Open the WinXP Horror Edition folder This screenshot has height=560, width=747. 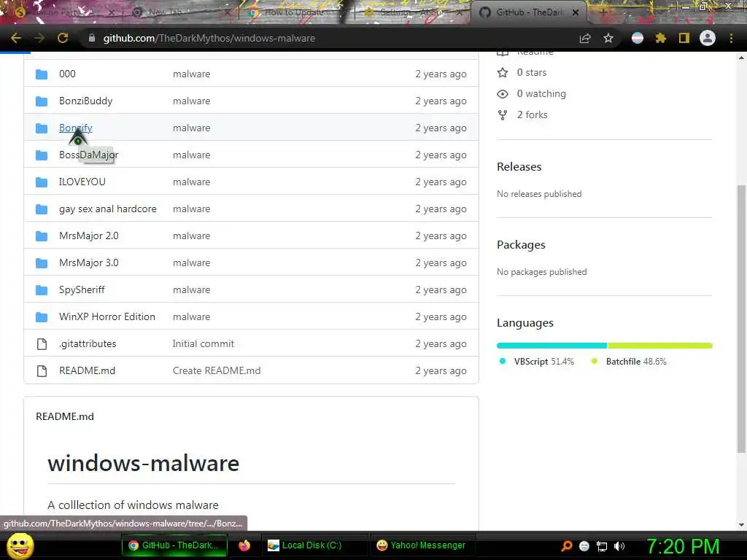pyautogui.click(x=107, y=316)
